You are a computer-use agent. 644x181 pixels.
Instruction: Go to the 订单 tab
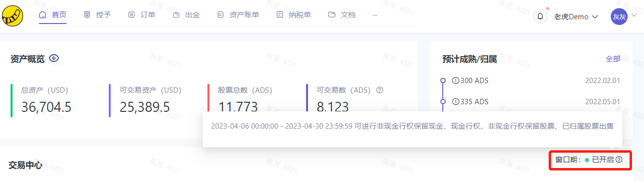pos(142,15)
